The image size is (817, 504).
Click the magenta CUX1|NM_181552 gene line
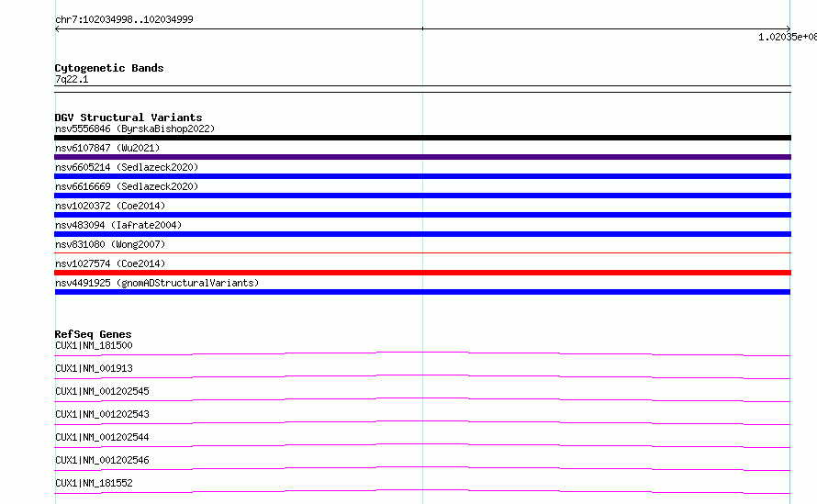(x=422, y=491)
